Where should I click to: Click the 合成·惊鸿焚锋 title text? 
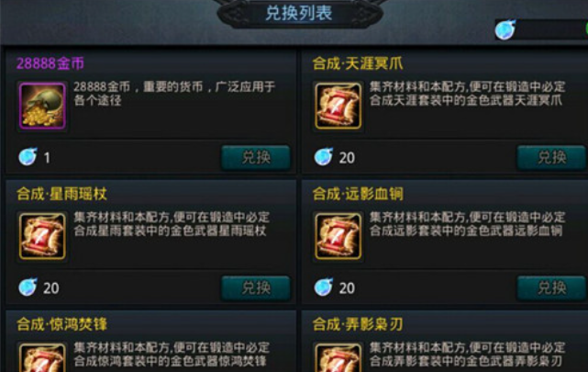click(61, 324)
